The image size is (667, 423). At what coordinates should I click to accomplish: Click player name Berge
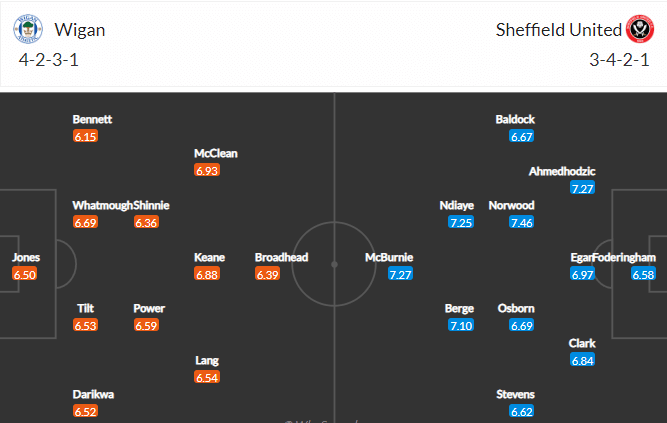(x=459, y=309)
